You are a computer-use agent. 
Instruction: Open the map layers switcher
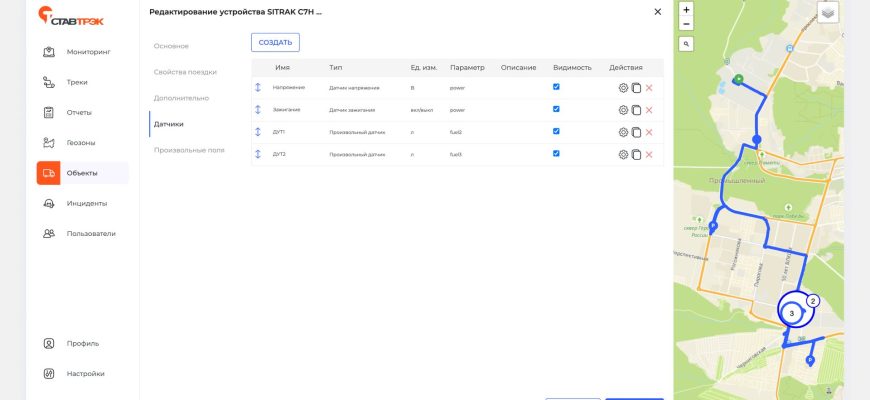coord(828,12)
